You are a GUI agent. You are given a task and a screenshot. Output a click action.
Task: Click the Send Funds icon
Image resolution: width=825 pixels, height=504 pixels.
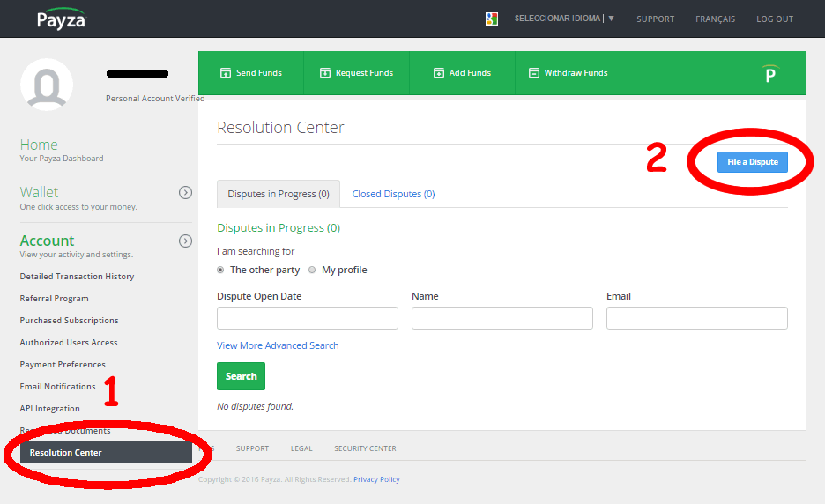225,73
